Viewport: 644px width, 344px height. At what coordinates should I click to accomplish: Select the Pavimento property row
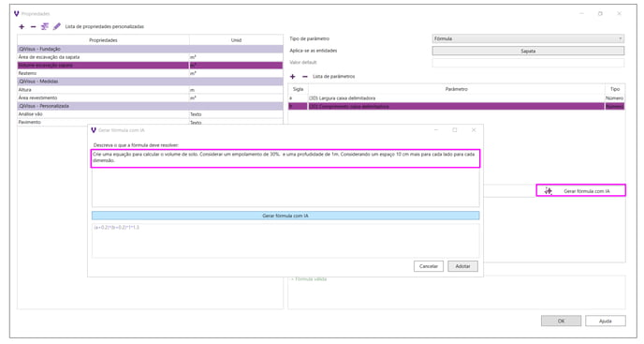150,122
